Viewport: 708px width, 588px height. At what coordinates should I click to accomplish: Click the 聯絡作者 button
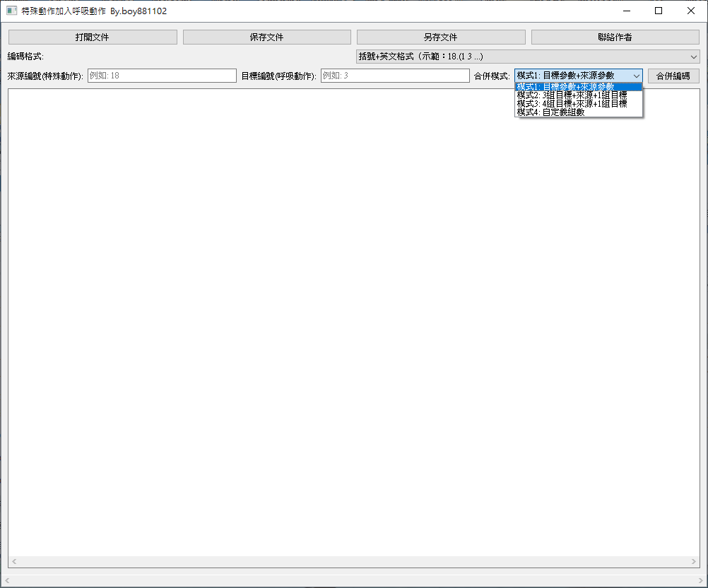(x=615, y=37)
